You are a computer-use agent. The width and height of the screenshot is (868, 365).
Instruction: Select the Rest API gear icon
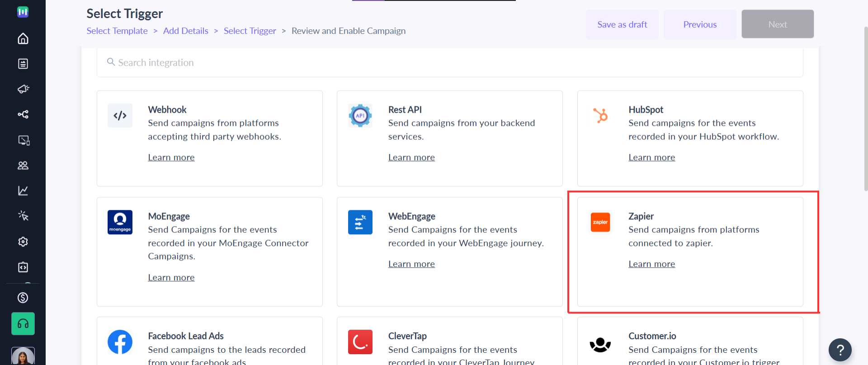point(360,116)
